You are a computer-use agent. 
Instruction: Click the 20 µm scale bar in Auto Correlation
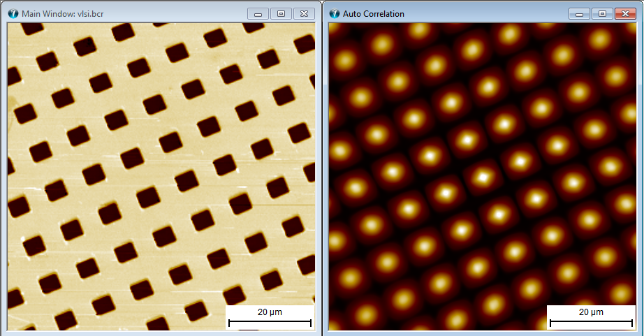[x=591, y=317]
